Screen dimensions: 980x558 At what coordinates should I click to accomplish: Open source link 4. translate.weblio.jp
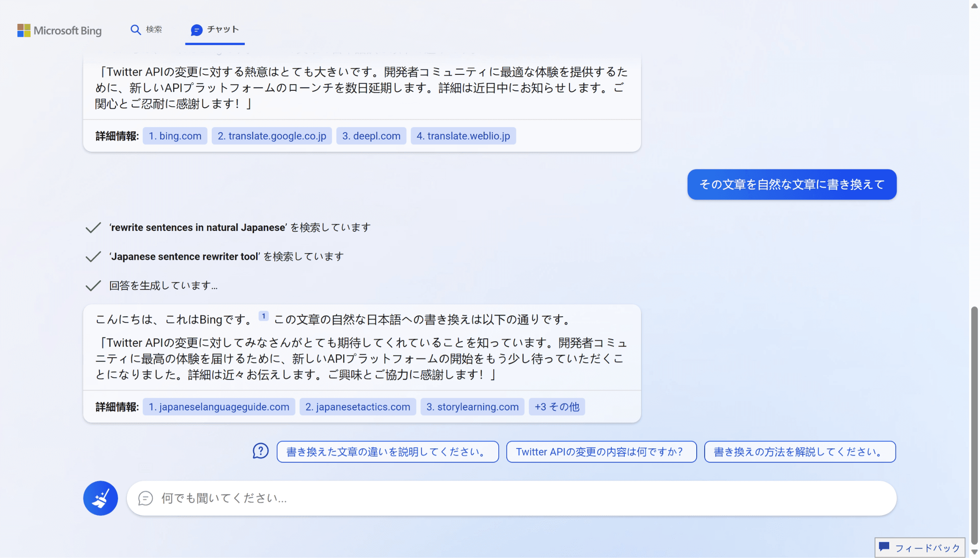click(x=463, y=136)
